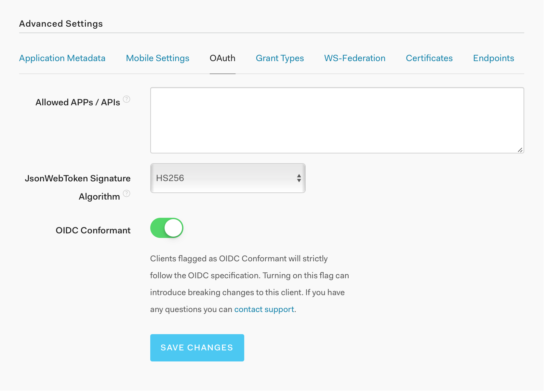
Task: Switch to the Application Metadata tab
Action: (62, 58)
